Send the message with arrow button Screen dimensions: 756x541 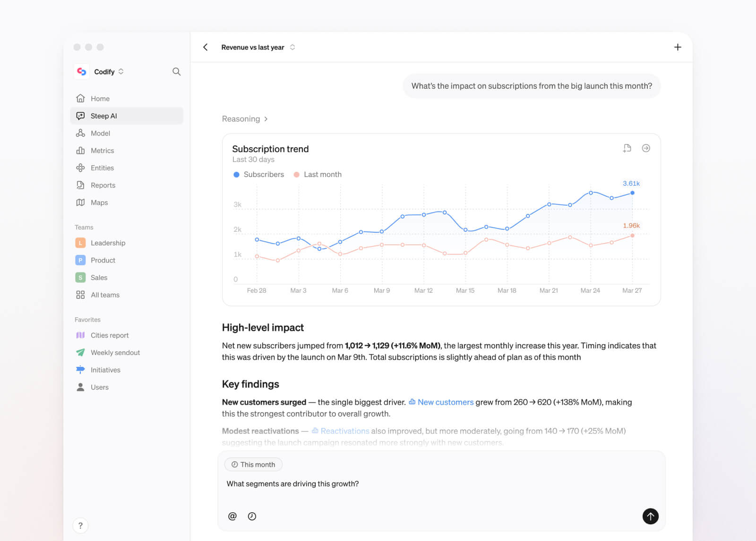click(x=650, y=516)
